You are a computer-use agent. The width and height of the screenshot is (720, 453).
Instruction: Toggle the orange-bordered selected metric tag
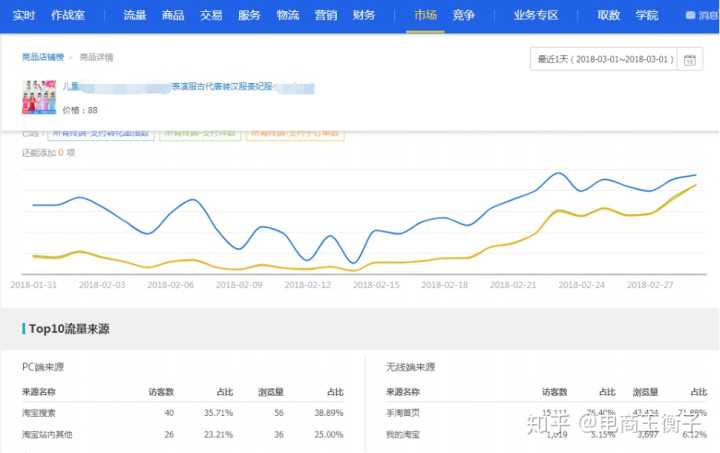pyautogui.click(x=296, y=133)
